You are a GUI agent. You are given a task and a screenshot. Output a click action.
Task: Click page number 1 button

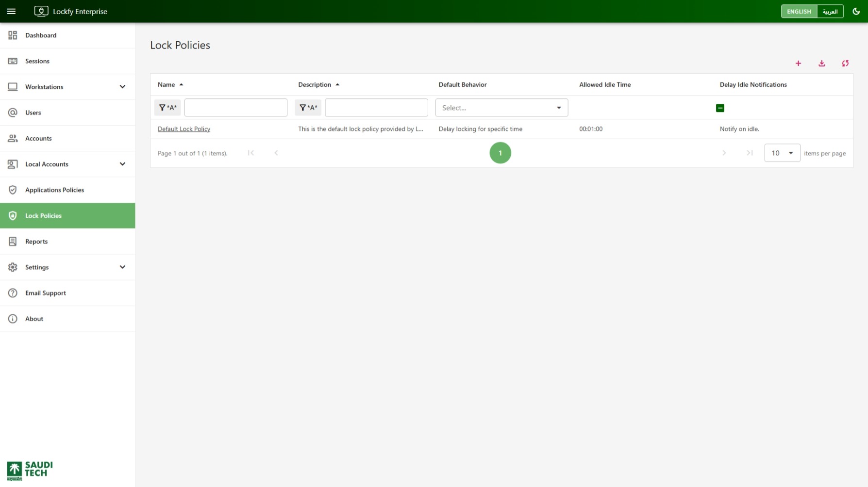coord(500,153)
